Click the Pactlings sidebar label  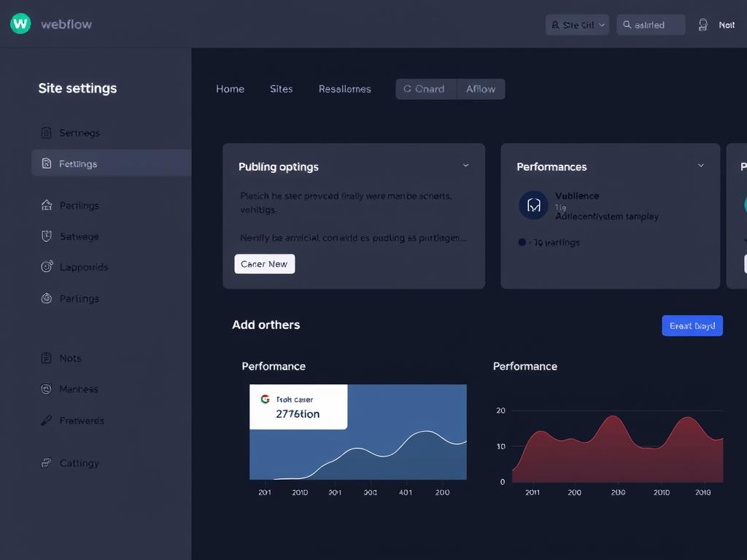pyautogui.click(x=79, y=206)
